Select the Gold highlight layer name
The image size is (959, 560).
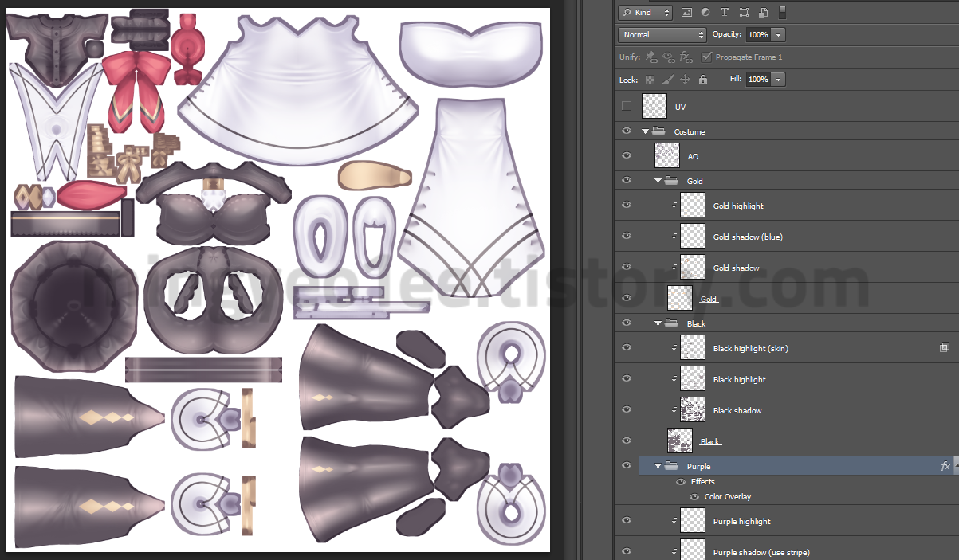coord(738,206)
